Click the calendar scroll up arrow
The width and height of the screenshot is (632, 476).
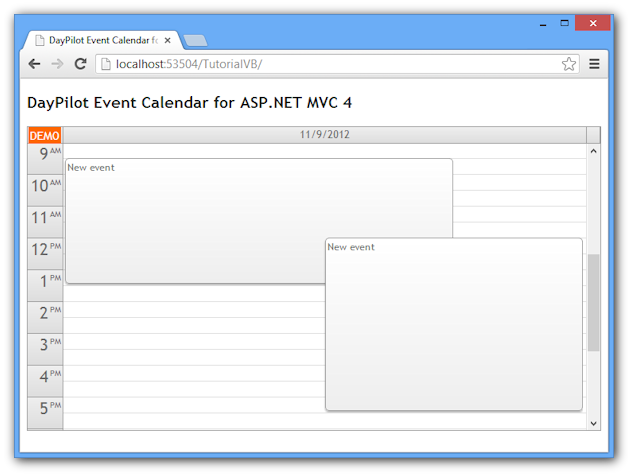point(593,151)
